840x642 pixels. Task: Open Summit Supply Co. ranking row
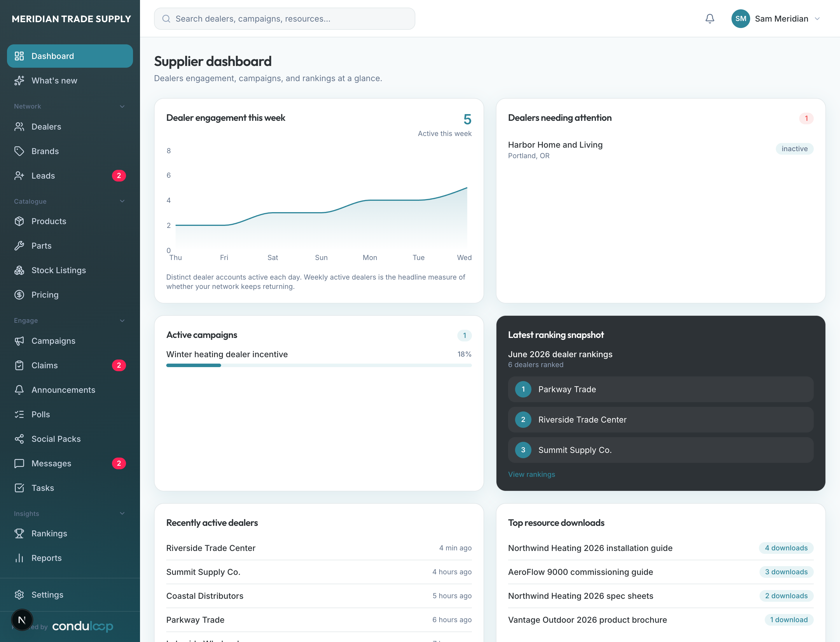[x=660, y=450]
